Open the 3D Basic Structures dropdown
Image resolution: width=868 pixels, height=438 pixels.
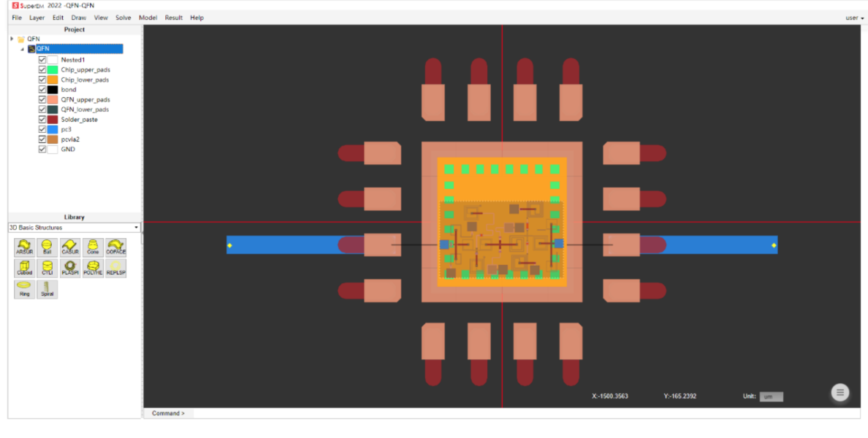(x=74, y=228)
